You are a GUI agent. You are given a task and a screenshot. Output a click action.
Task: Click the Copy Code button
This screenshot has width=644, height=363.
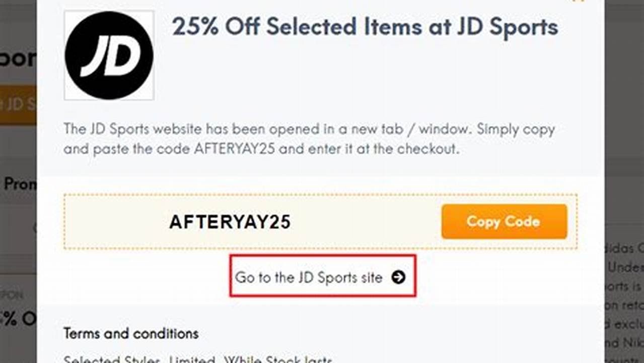point(504,222)
